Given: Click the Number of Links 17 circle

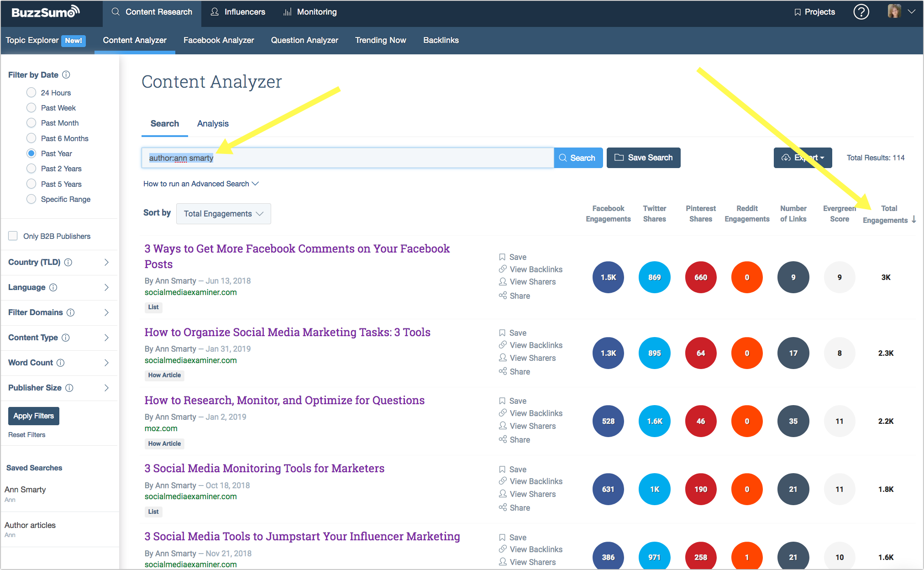Looking at the screenshot, I should 793,353.
